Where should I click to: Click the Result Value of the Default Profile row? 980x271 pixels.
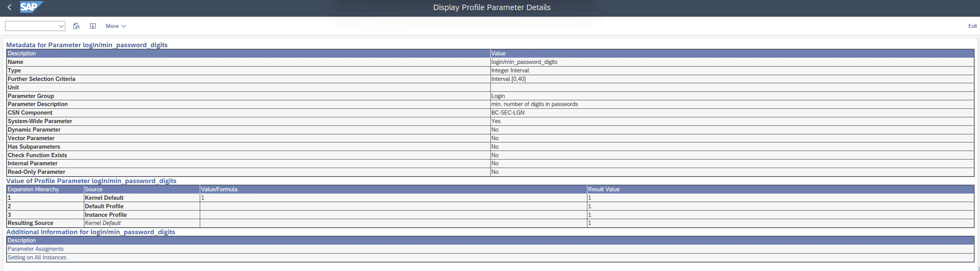[x=780, y=206]
